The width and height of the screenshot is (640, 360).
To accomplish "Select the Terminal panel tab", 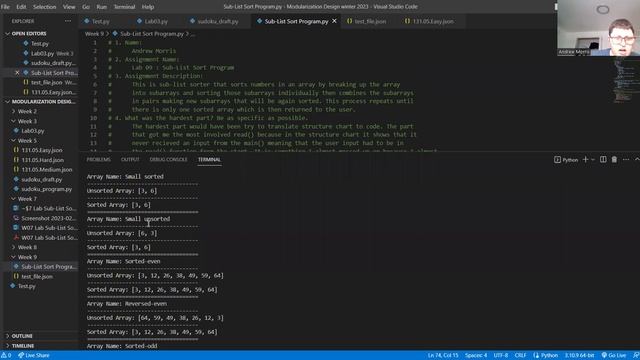I will [x=209, y=160].
